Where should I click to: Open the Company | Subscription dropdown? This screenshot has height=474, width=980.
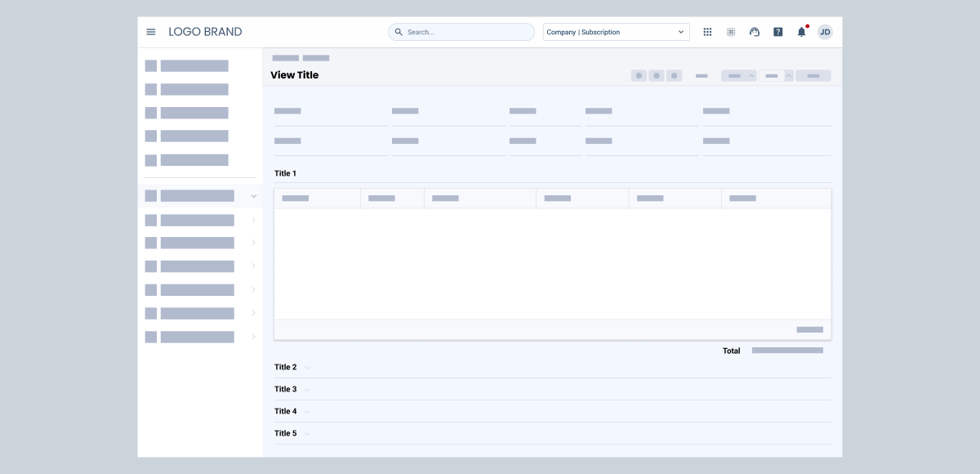(x=616, y=32)
